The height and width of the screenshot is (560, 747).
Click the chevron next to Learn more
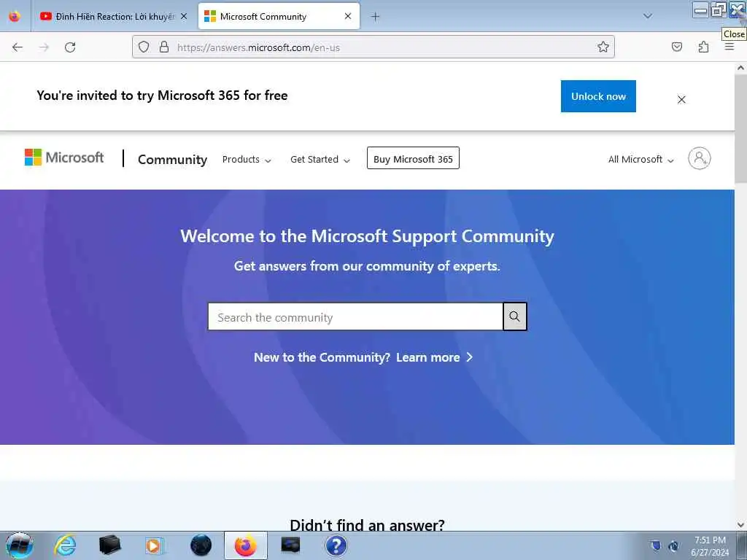pos(469,357)
